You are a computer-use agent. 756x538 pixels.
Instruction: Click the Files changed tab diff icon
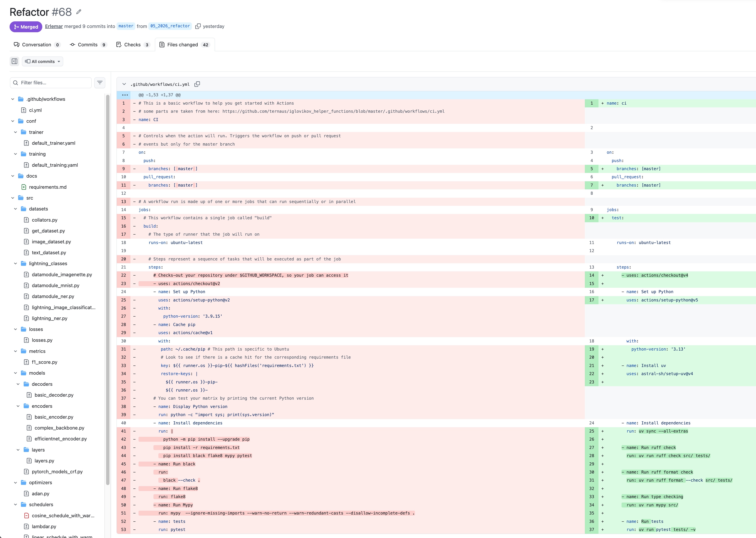click(x=162, y=44)
